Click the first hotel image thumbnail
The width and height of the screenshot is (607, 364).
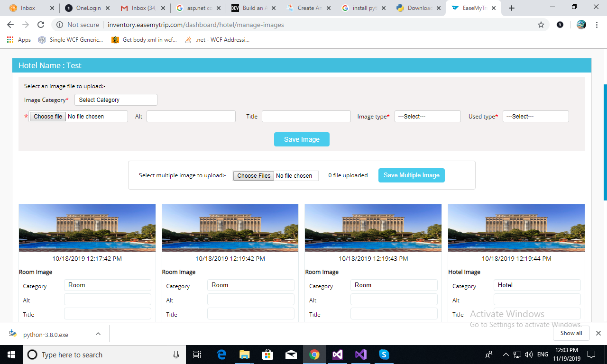tap(87, 228)
